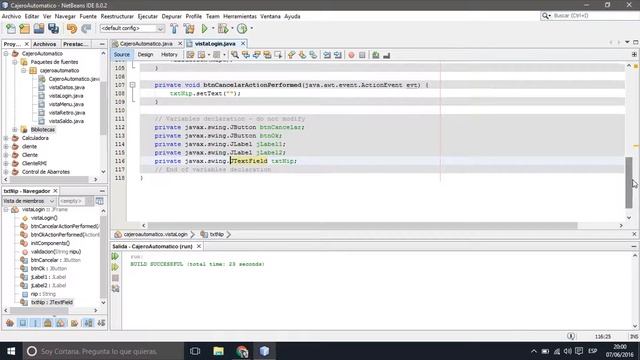Open the Archivo menu
This screenshot has width=640, height=360.
coord(11,16)
